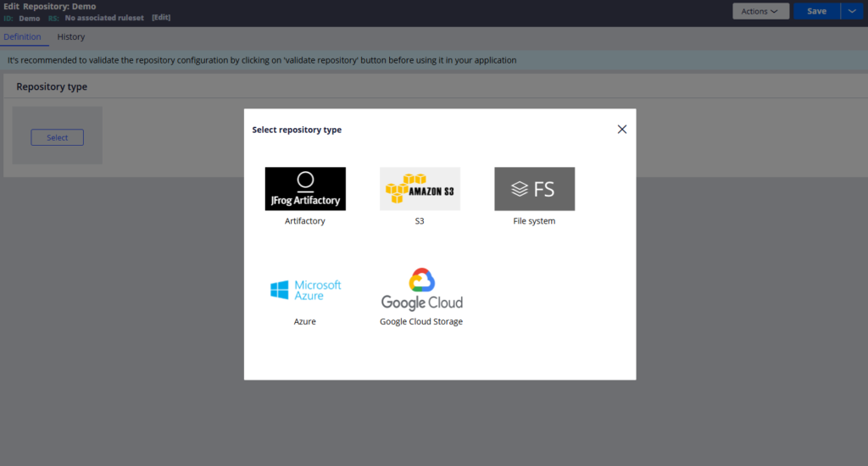Choose the Amazon S3 repository icon

420,189
